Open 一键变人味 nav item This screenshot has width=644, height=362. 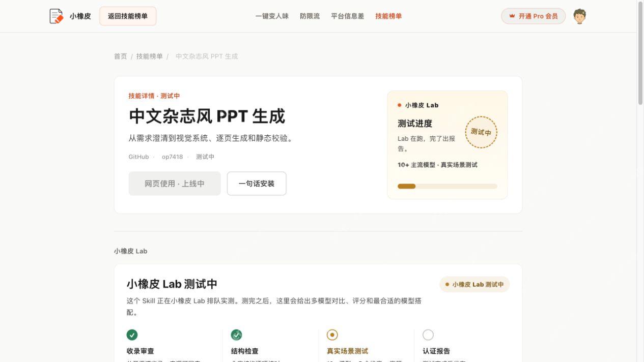pos(272,16)
